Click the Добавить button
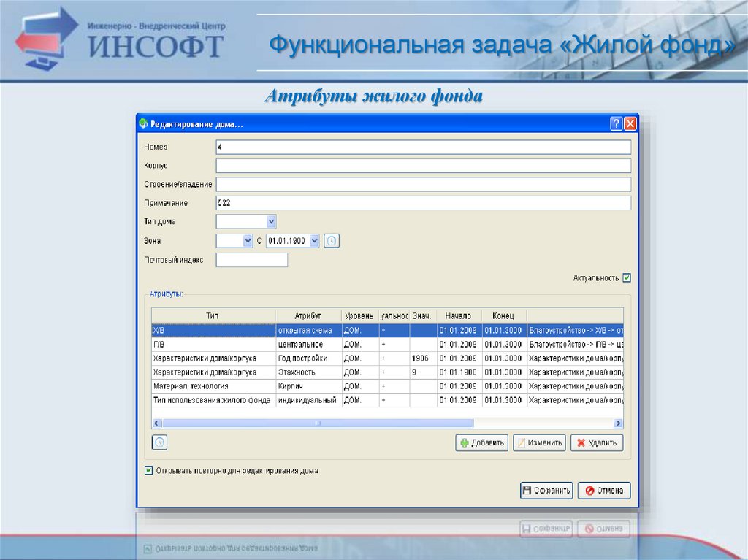Viewport: 748px width, 560px height. [x=482, y=442]
